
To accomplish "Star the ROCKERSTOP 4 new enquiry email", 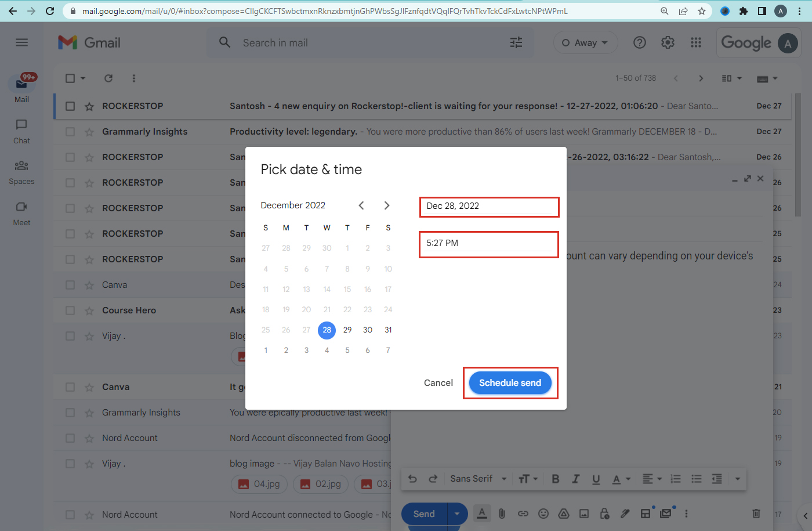I will click(89, 106).
